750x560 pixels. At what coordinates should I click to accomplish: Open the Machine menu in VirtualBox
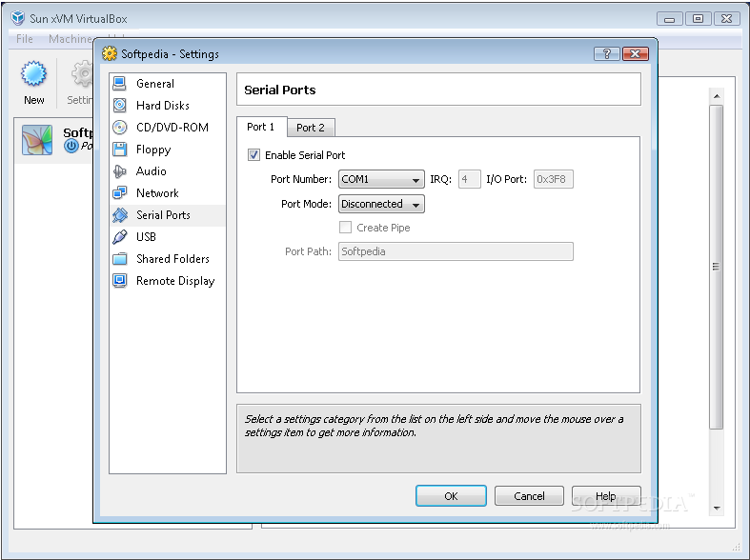[x=71, y=39]
